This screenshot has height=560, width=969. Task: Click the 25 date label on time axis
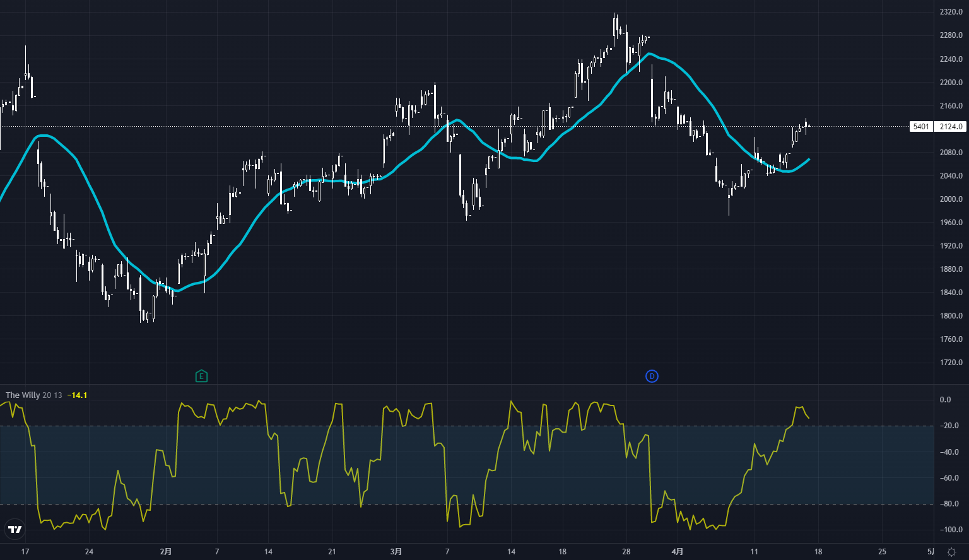click(882, 552)
